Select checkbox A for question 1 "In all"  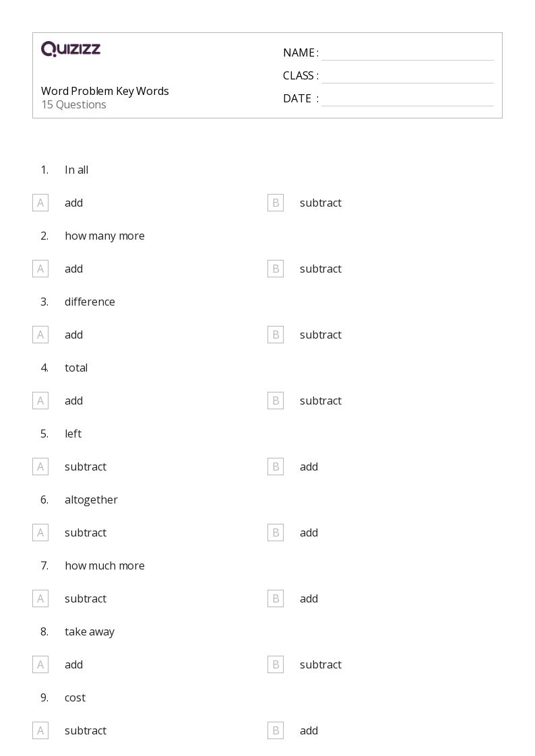pyautogui.click(x=40, y=203)
